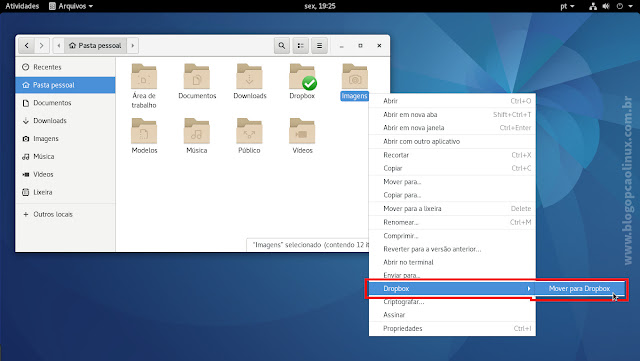Go to Downloads in the sidebar
The image size is (640, 361).
click(x=65, y=121)
